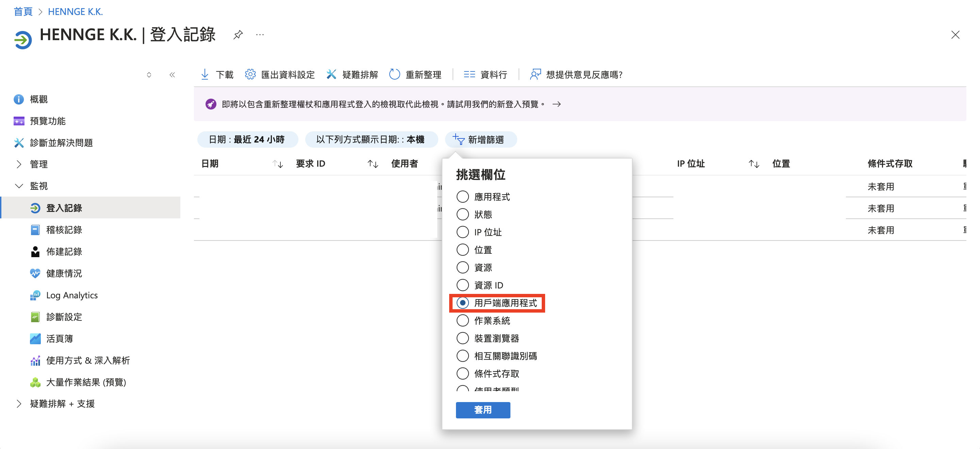Viewport: 980px width, 449px height.
Task: Open Log Analytics menu item
Action: [72, 295]
